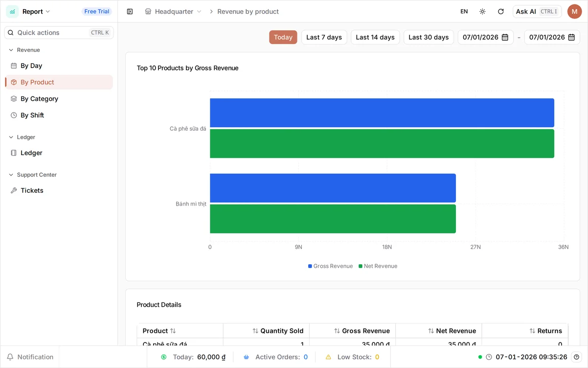Click the Today 60,000 ₫ status value

click(211, 357)
